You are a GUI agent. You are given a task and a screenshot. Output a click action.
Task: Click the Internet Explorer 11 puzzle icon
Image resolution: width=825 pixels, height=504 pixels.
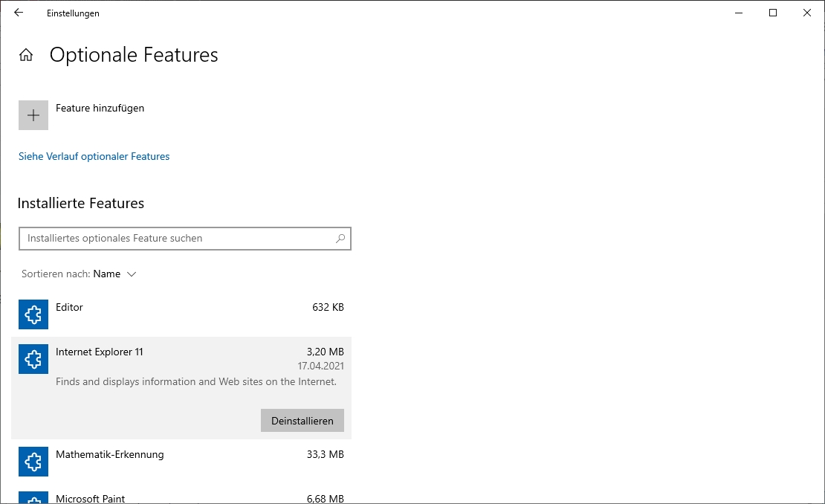click(33, 359)
